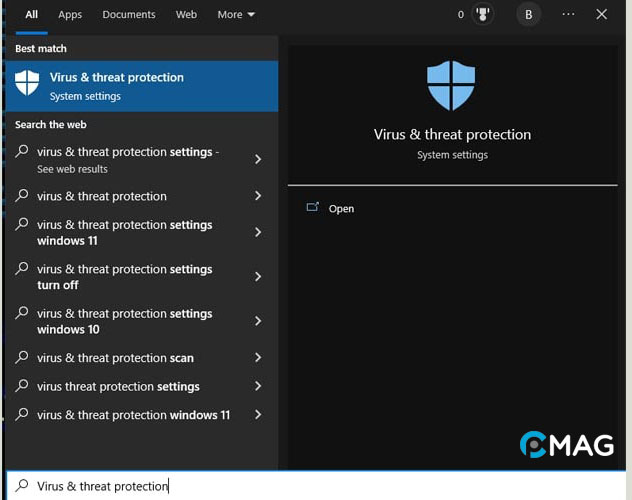632x500 pixels.
Task: Select the Web search tab
Action: pos(186,15)
